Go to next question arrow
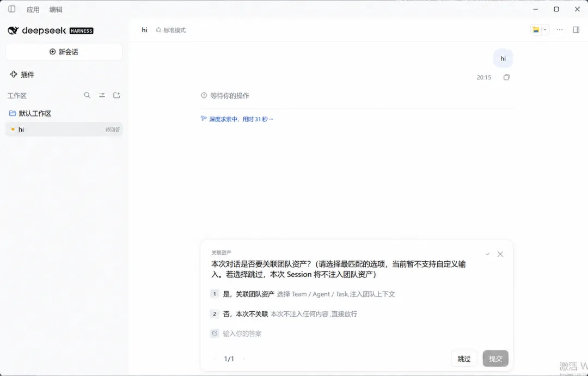This screenshot has width=588, height=376. point(244,359)
